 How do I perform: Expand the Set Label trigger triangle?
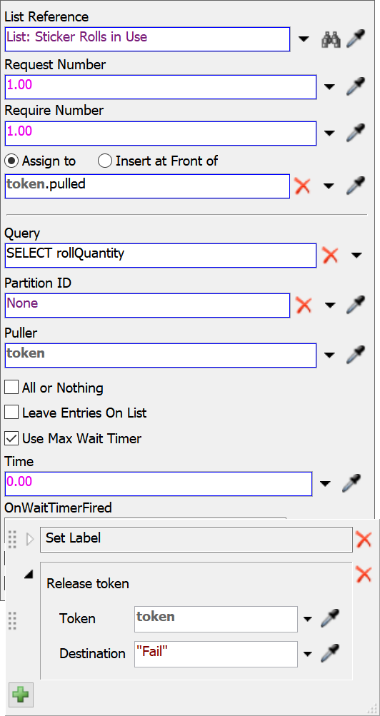[x=30, y=539]
